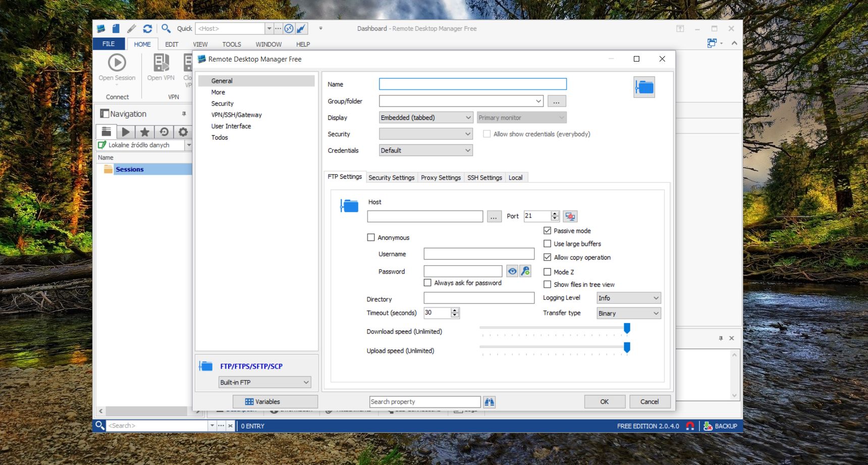
Task: Click the window layout icon in main window's top right
Action: [712, 43]
